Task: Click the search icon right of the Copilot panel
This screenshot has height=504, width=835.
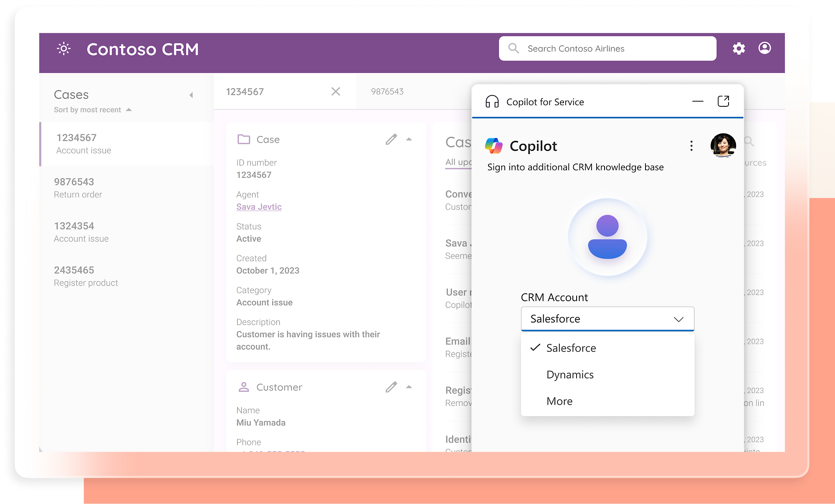Action: [x=749, y=142]
